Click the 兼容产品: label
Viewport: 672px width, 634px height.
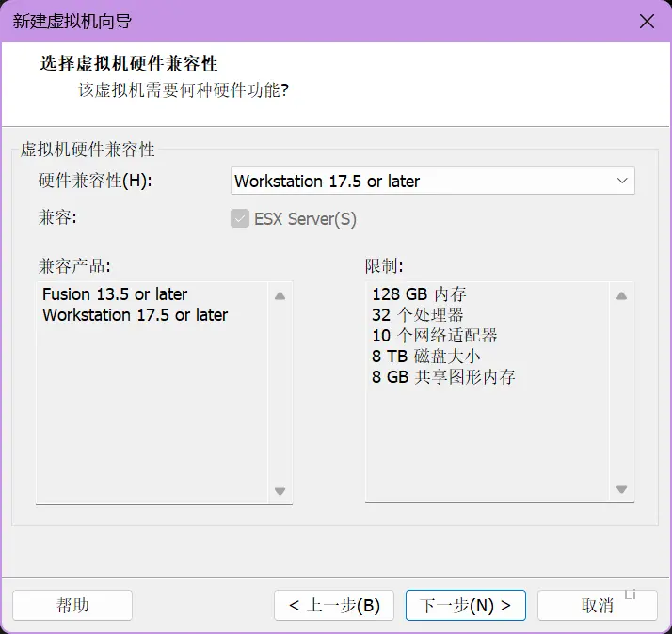tap(74, 265)
